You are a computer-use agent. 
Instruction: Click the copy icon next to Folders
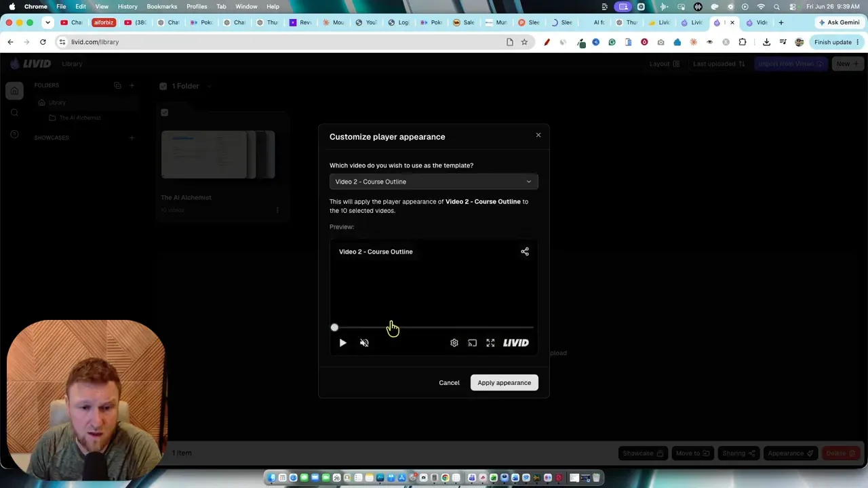pyautogui.click(x=117, y=85)
